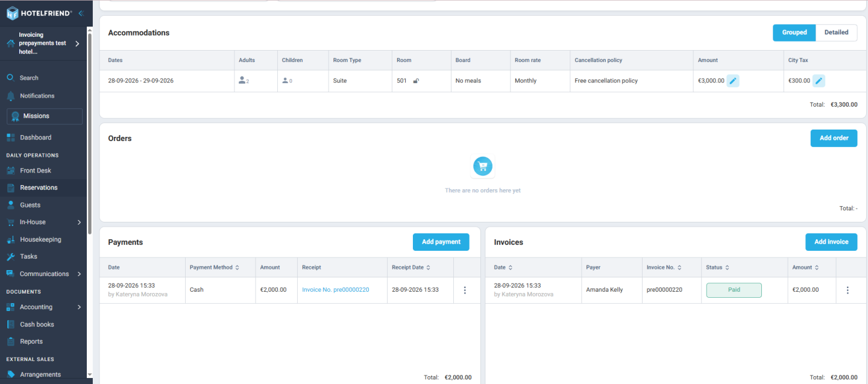Open Reports page
Viewport: 868px width, 384px height.
pos(31,341)
